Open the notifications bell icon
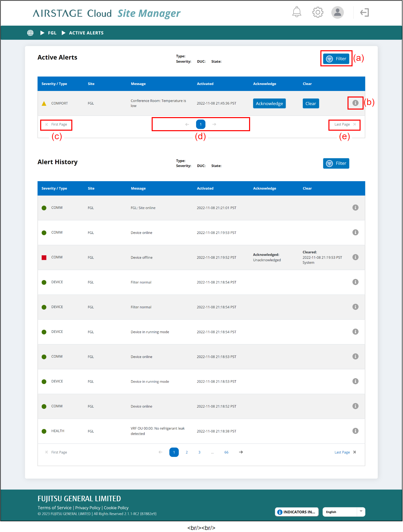 [297, 12]
